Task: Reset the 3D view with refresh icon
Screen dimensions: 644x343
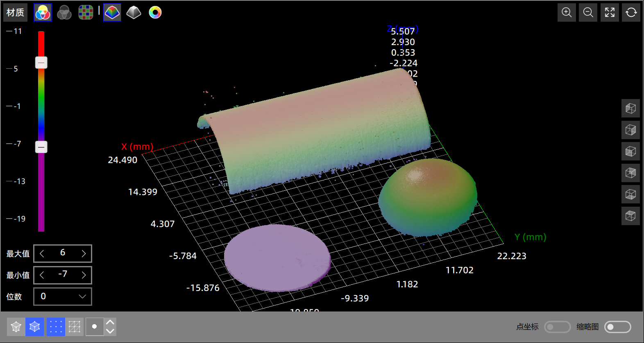Action: [x=631, y=13]
